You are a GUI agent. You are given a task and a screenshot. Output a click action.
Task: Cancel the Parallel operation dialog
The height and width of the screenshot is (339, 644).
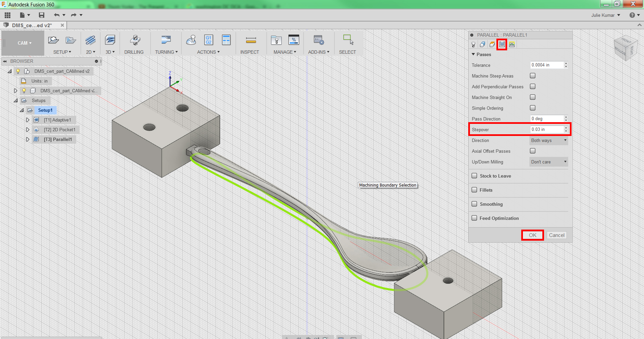click(557, 235)
